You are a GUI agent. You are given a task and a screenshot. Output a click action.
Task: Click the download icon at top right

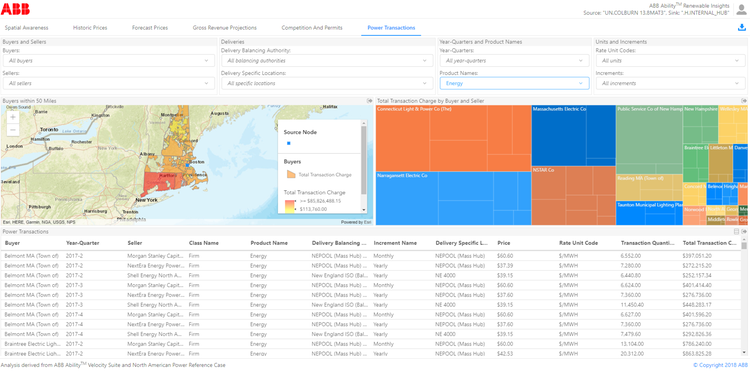coord(741,28)
